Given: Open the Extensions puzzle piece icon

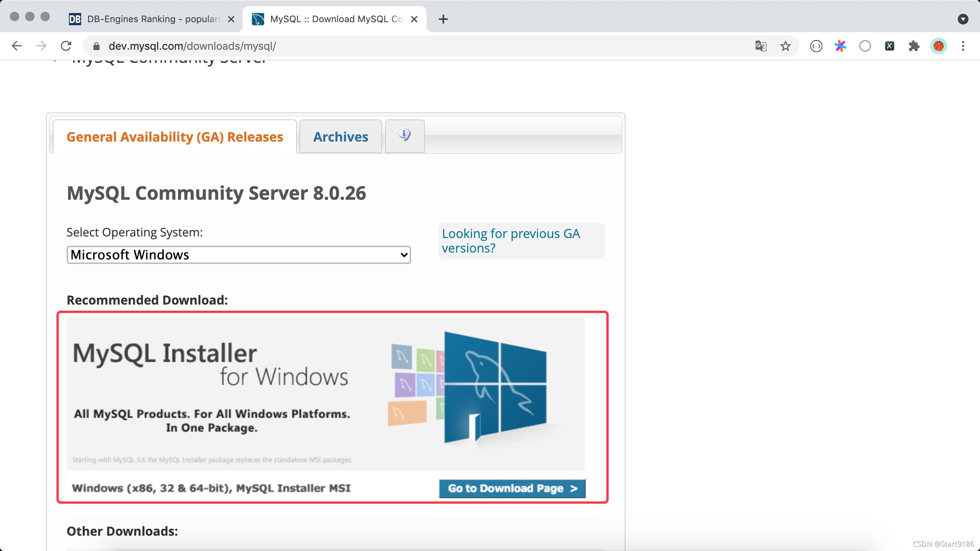Looking at the screenshot, I should click(x=914, y=46).
